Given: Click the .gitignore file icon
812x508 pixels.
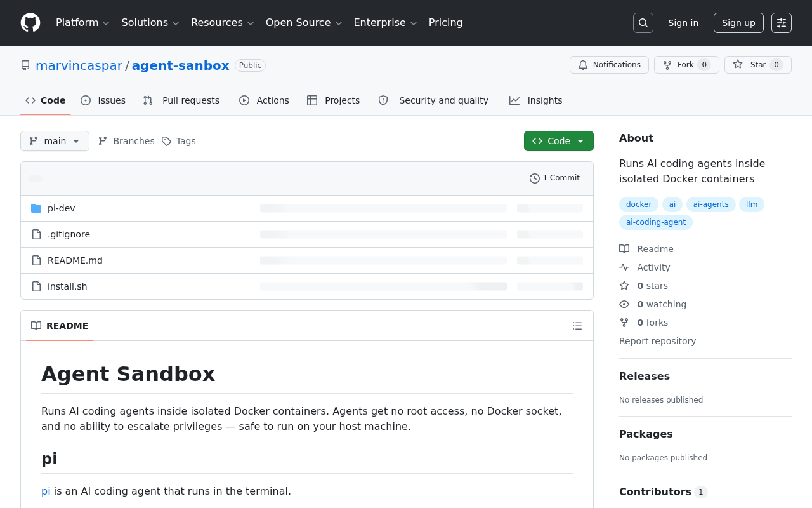Looking at the screenshot, I should pyautogui.click(x=36, y=234).
